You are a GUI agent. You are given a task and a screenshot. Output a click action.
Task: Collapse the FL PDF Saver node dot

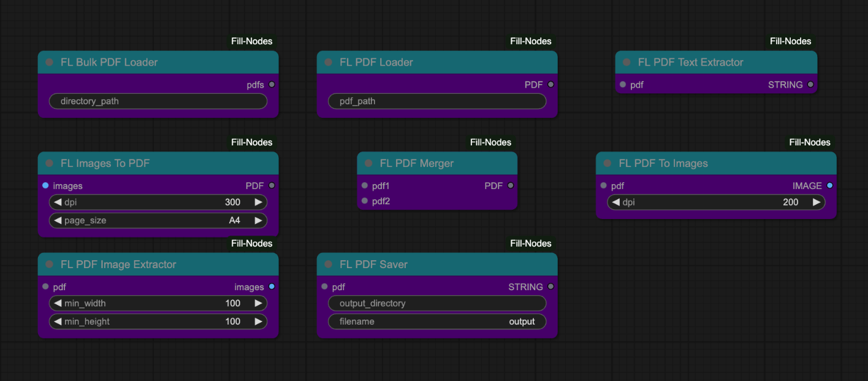328,265
